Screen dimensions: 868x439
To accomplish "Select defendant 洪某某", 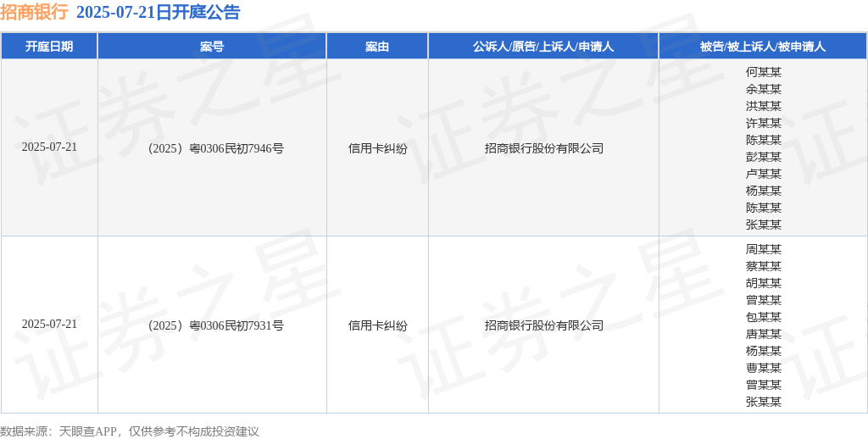I will click(x=764, y=106).
